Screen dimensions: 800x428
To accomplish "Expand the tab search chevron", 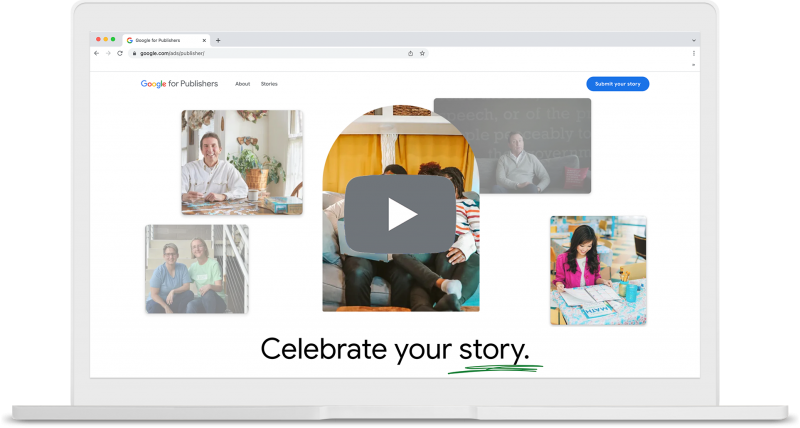I will pyautogui.click(x=694, y=40).
